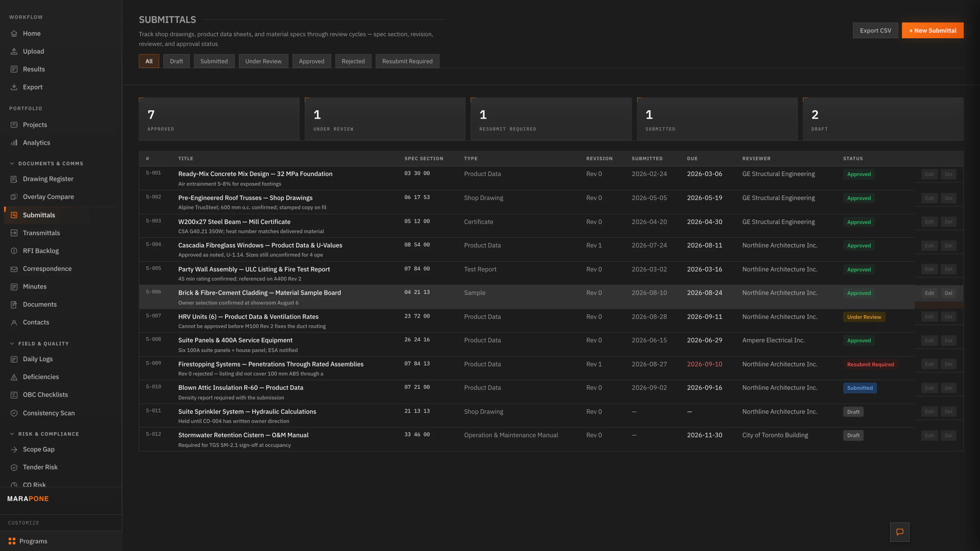Create a New Submittal
Viewport: 980px width, 551px height.
coord(933,31)
